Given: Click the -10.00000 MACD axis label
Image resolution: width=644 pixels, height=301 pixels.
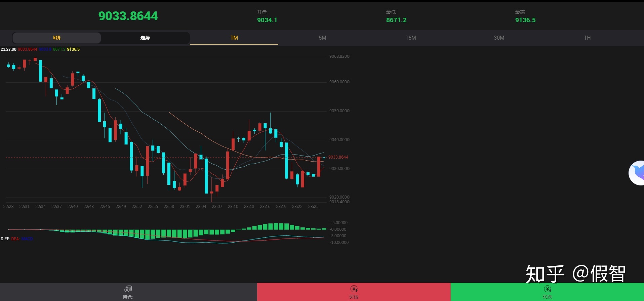Looking at the screenshot, I should 339,243.
